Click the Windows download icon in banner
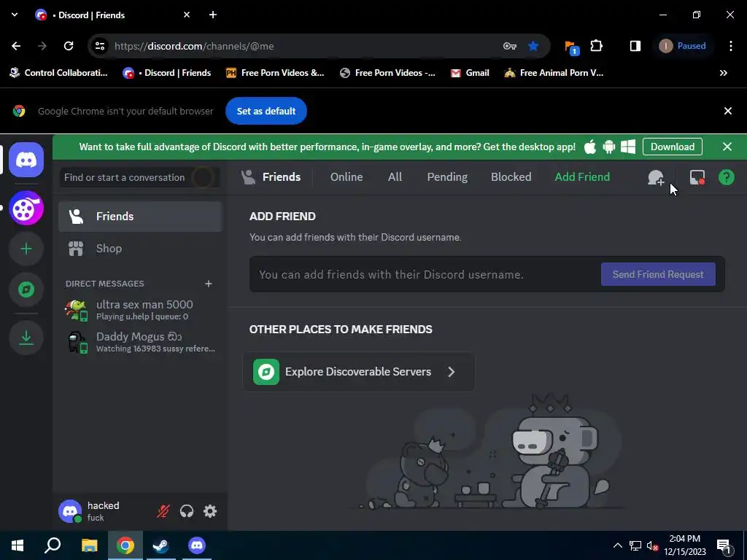Viewport: 747px width, 560px height. (628, 147)
